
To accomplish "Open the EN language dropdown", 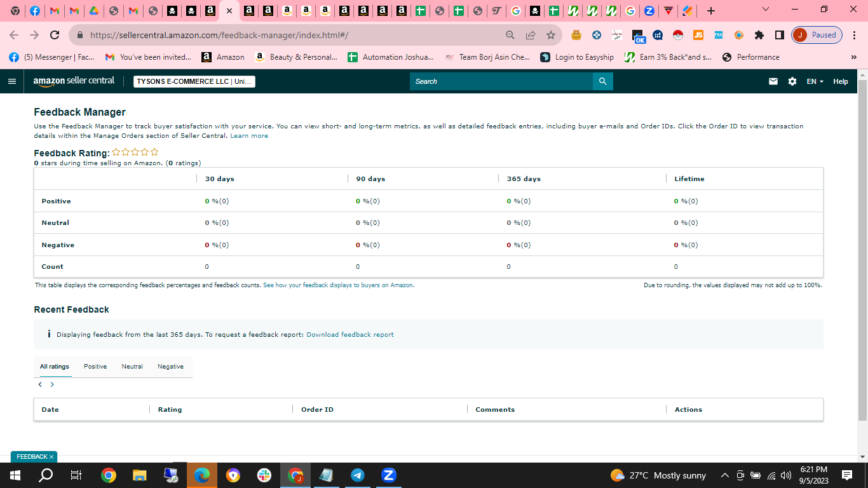I will click(x=815, y=81).
